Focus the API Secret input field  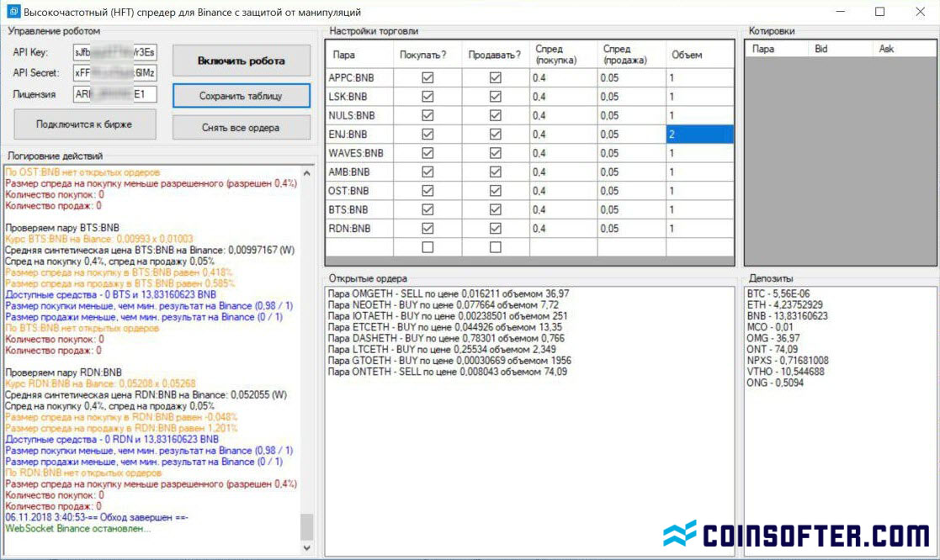[115, 73]
